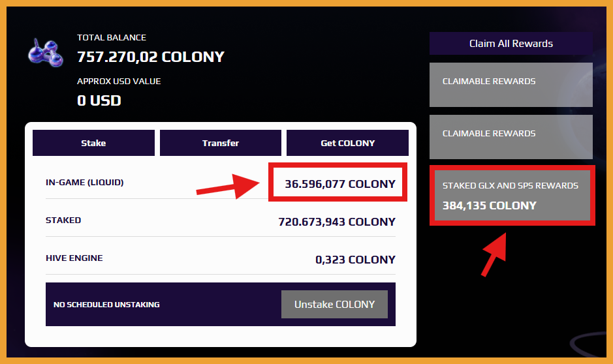613x364 pixels.
Task: Click the 0,323 COLONY Hive Engine amount
Action: click(355, 260)
